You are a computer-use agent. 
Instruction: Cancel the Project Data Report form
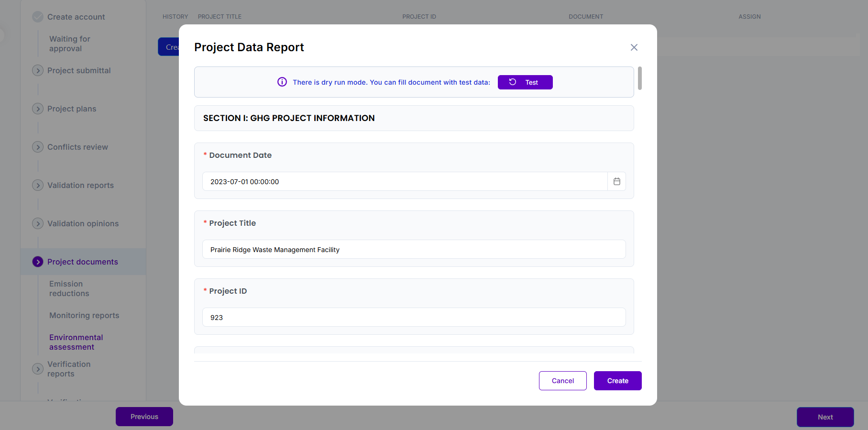point(563,381)
